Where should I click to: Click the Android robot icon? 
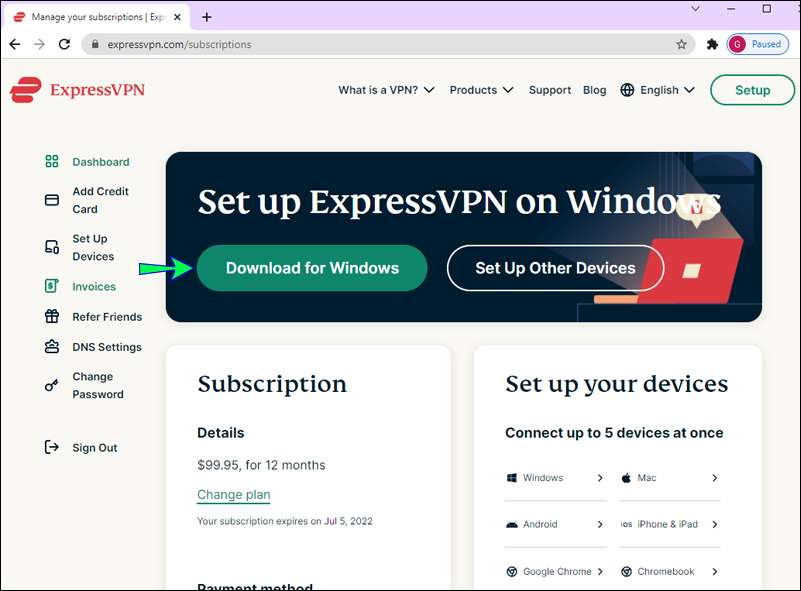pos(511,525)
